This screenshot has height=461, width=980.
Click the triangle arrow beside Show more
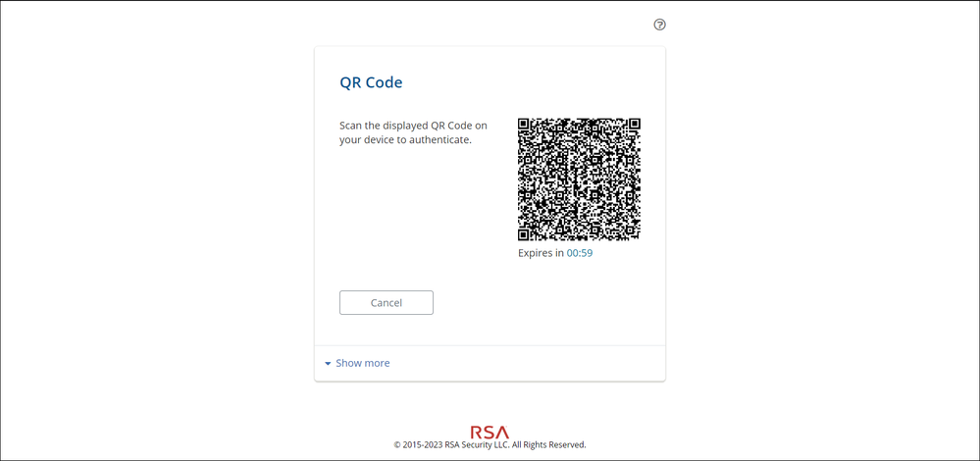[x=328, y=364]
